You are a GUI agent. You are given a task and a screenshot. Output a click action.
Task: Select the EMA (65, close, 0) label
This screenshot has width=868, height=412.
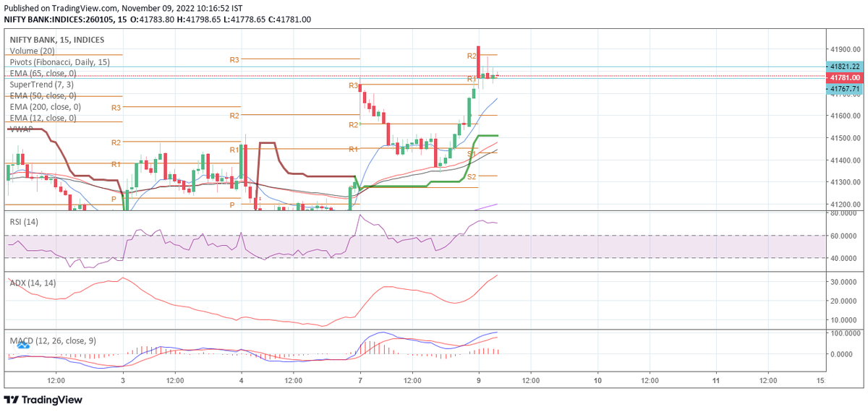tap(43, 74)
